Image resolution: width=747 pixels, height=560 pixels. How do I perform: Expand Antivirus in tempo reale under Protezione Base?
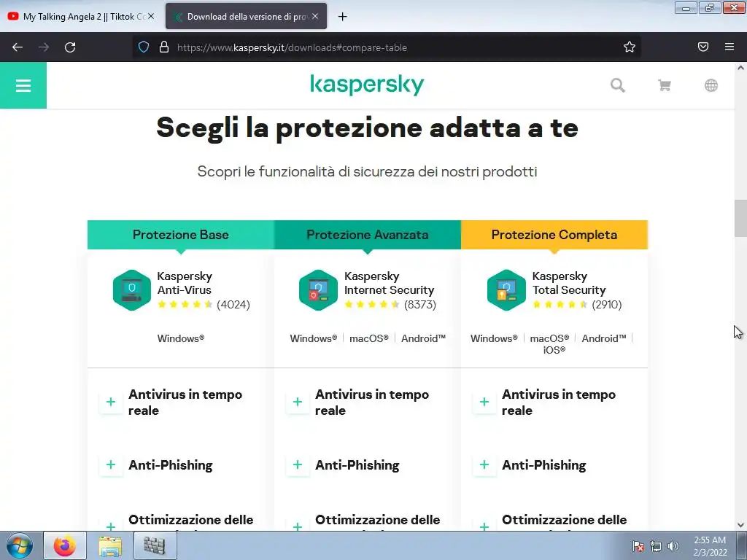coord(111,402)
